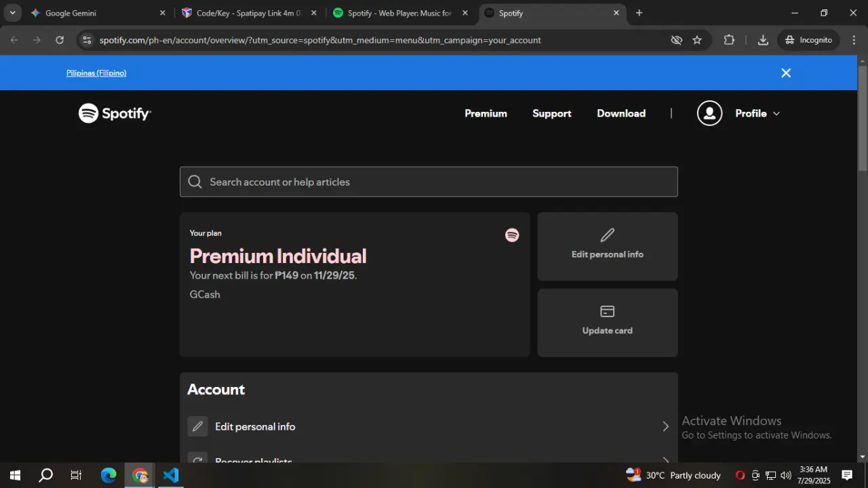Bookmark this page with the star icon
The width and height of the screenshot is (868, 488).
coord(697,40)
